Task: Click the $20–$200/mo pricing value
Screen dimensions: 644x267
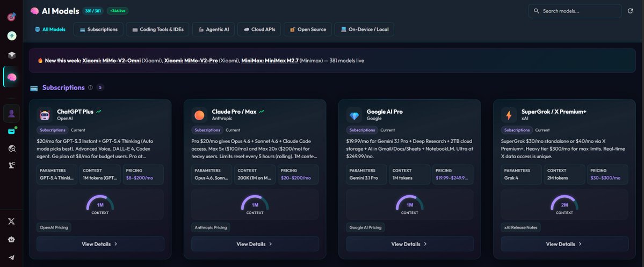Action: coord(296,178)
